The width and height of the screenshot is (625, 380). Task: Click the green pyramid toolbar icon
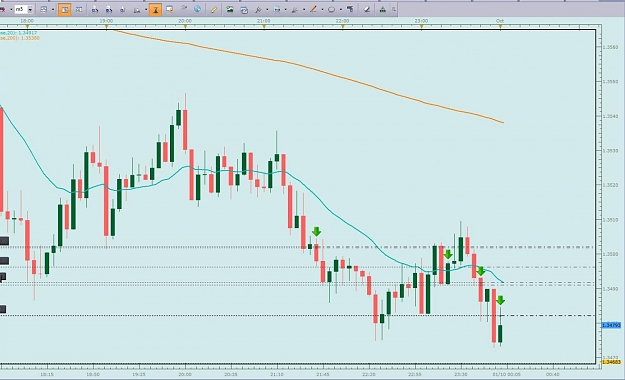point(383,10)
